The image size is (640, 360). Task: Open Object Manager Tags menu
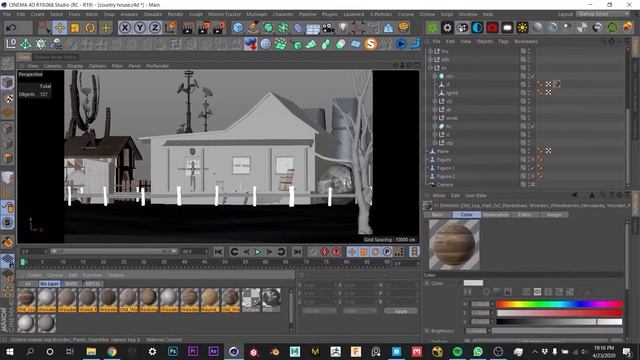(503, 42)
